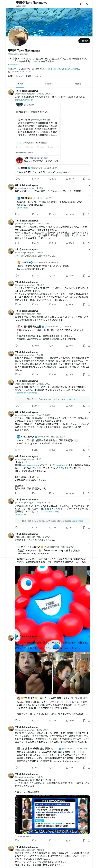Share the Jul 2 お知らせ post

tap(89, 493)
